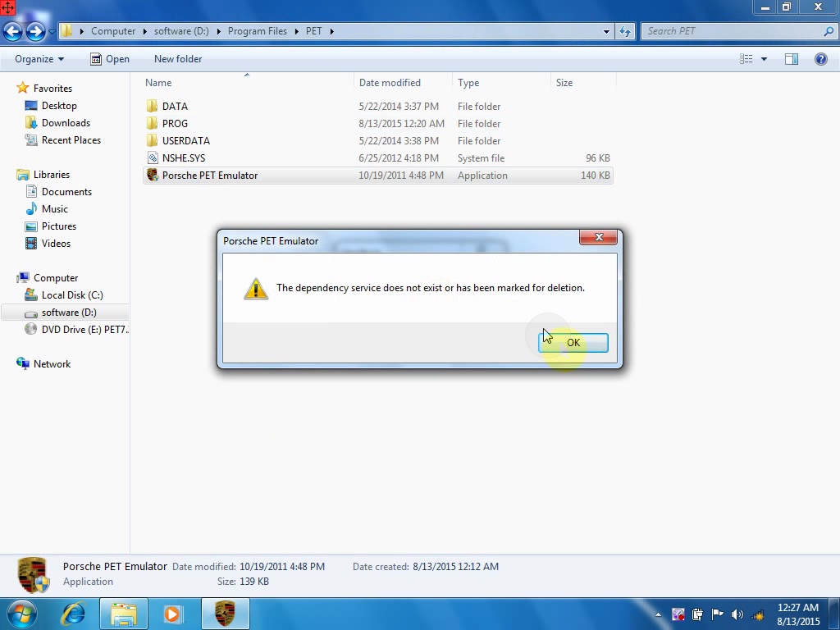The height and width of the screenshot is (630, 840).
Task: Open Internet Explorer from the taskbar
Action: click(x=74, y=614)
